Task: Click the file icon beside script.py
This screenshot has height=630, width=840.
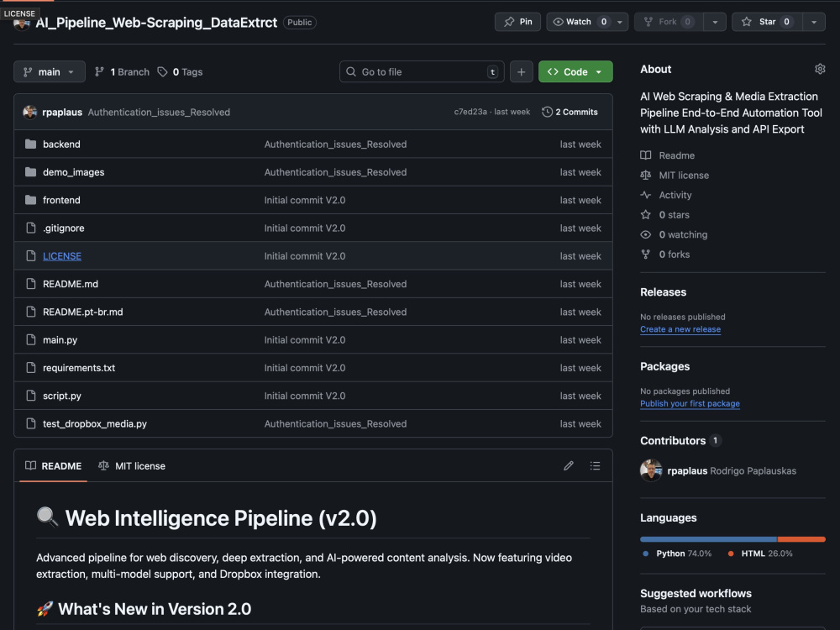Action: click(31, 396)
